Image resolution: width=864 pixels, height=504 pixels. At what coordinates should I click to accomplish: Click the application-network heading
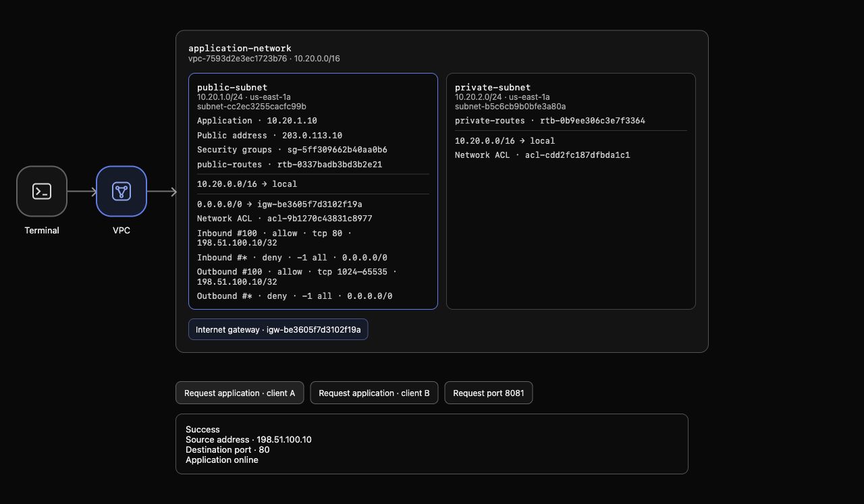tap(240, 48)
